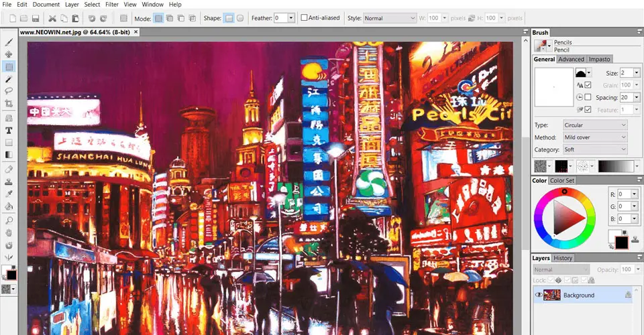The width and height of the screenshot is (644, 335).
Task: Set Mode to add to selection
Action: tap(170, 18)
